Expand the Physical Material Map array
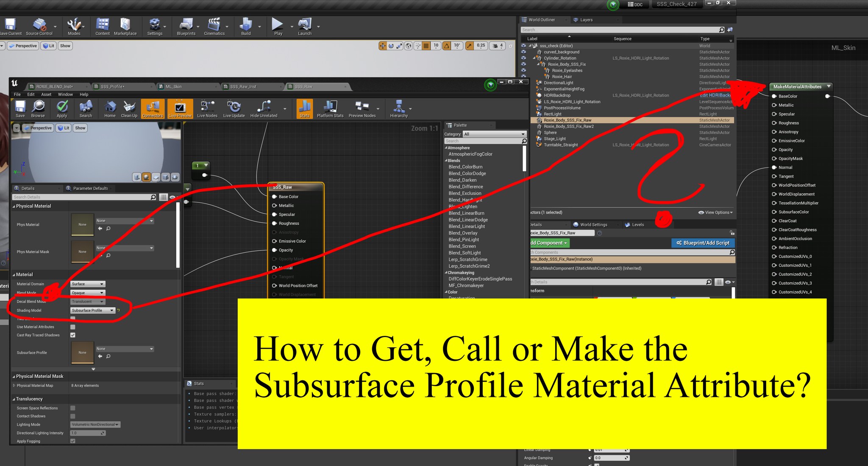This screenshot has height=466, width=868. tap(14, 385)
